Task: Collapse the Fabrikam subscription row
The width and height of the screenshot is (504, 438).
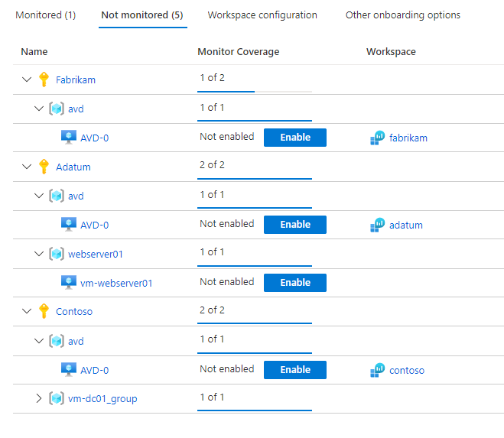Action: 28,79
